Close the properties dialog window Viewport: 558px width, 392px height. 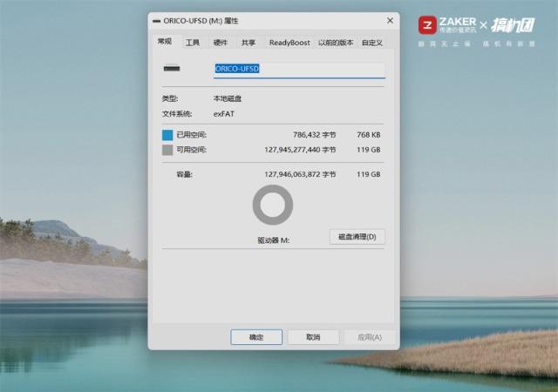point(390,21)
